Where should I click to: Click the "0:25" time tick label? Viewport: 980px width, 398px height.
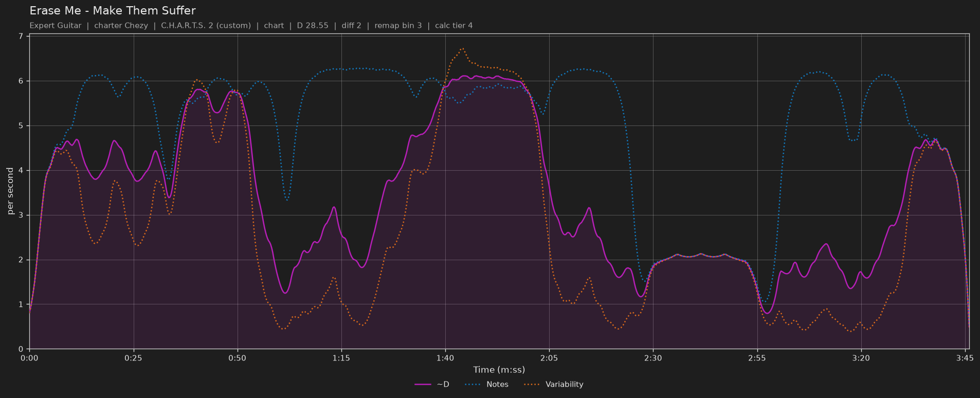(x=133, y=358)
